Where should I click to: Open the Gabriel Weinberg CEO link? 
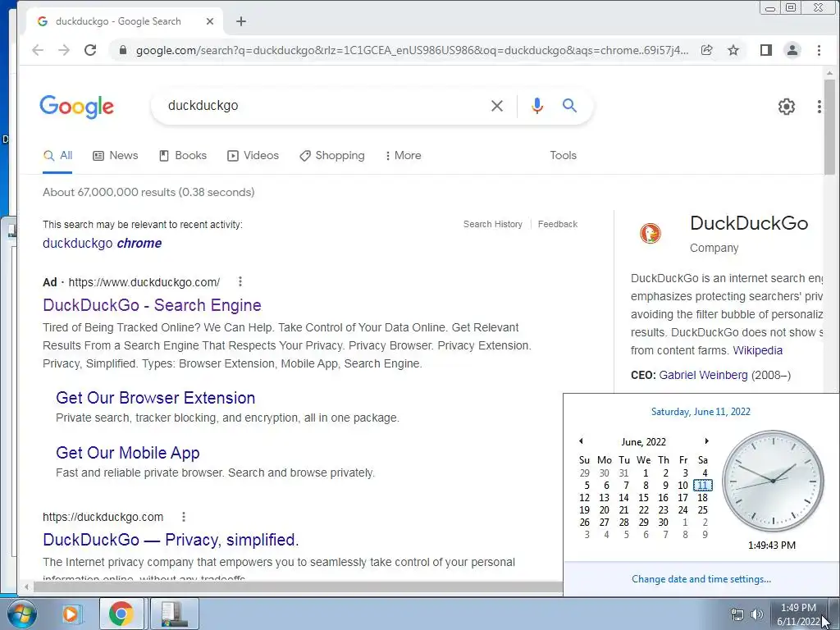pyautogui.click(x=703, y=375)
